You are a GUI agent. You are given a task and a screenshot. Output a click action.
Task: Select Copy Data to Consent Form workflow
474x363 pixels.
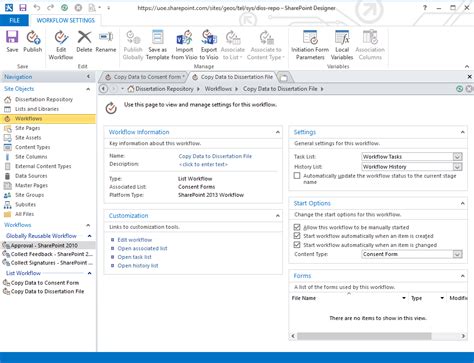(x=45, y=283)
